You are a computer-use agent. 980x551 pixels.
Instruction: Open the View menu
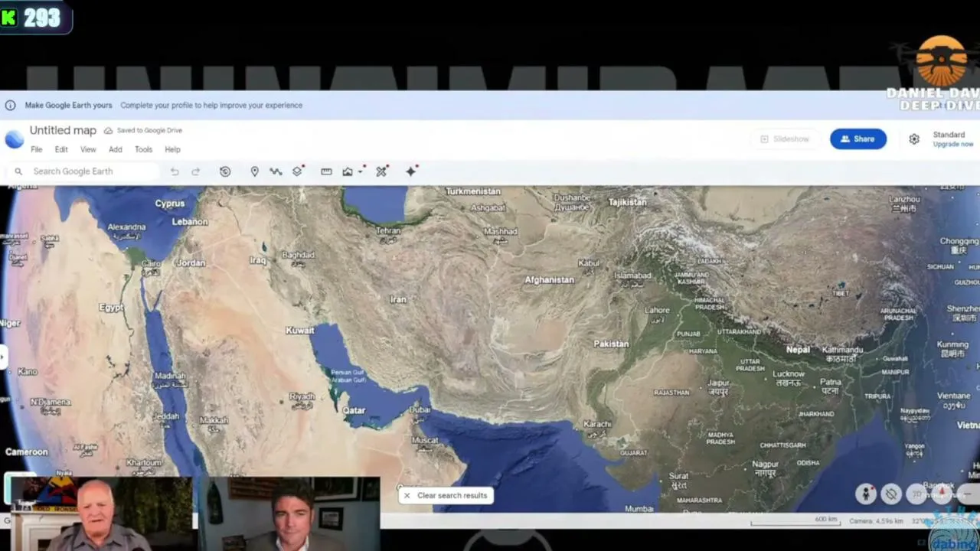point(88,149)
